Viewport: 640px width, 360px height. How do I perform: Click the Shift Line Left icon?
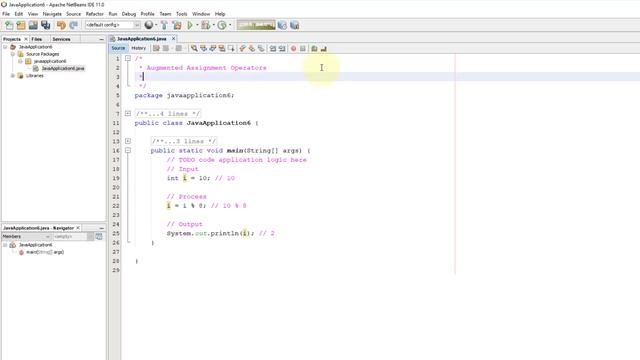(273, 49)
